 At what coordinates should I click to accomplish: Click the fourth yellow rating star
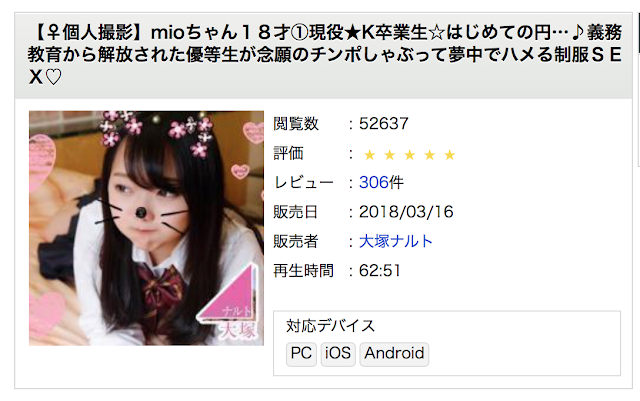(430, 155)
